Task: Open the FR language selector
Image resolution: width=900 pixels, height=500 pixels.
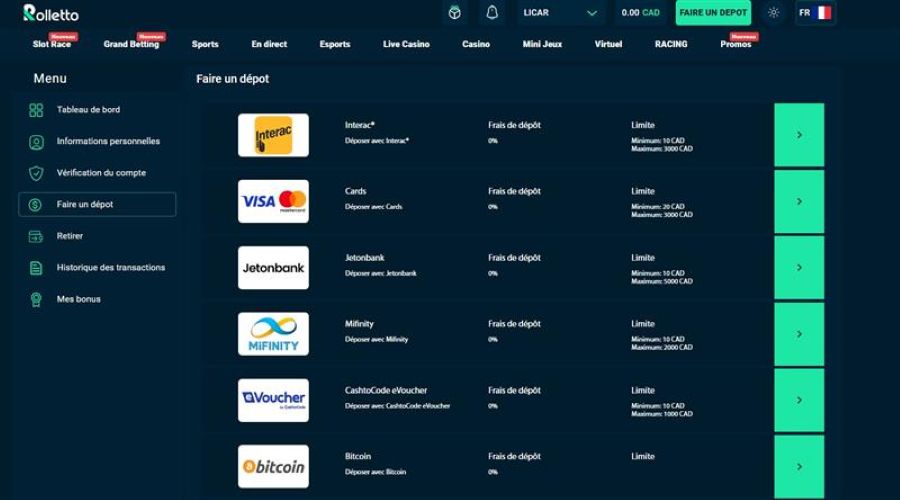Action: 814,13
